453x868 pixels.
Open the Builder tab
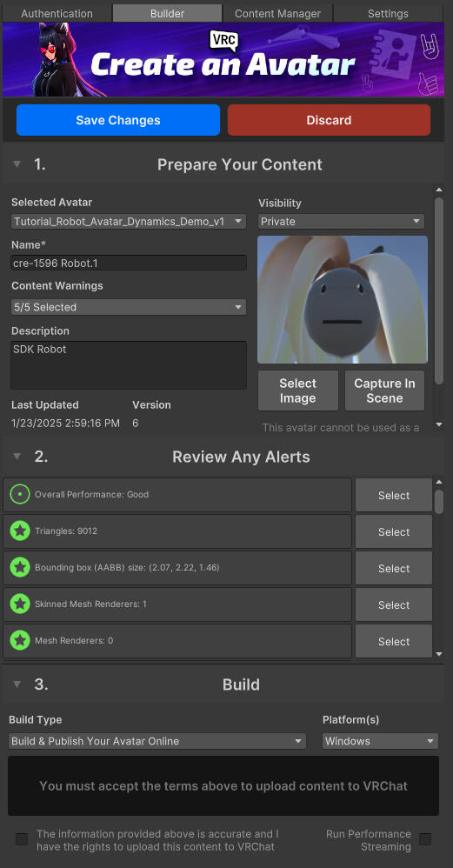pyautogui.click(x=167, y=13)
